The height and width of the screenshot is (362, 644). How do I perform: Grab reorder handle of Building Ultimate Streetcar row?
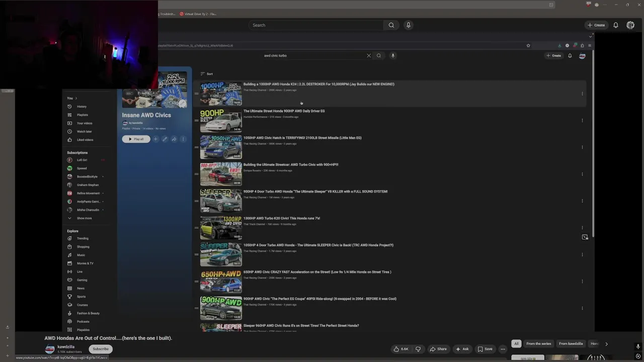[x=196, y=174]
